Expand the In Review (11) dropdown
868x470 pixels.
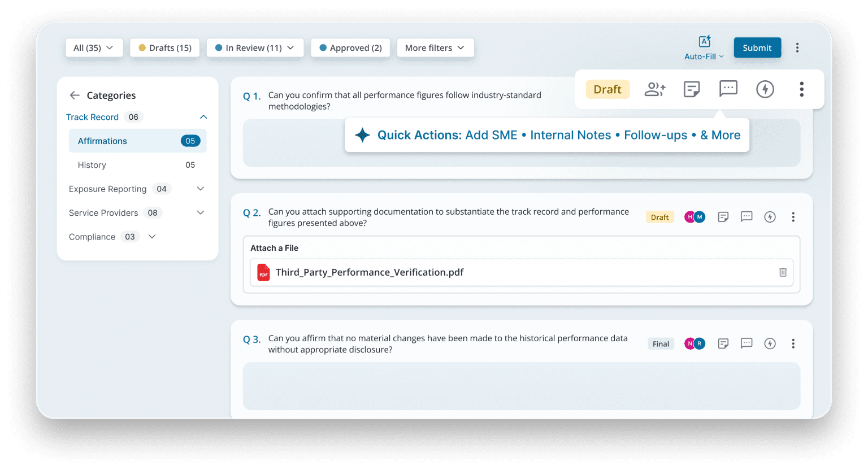pyautogui.click(x=255, y=48)
